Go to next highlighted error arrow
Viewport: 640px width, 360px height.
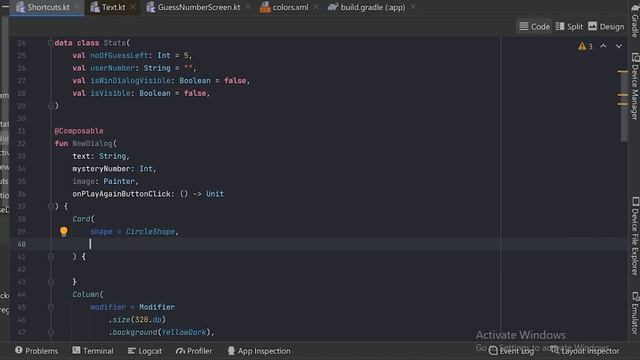619,46
